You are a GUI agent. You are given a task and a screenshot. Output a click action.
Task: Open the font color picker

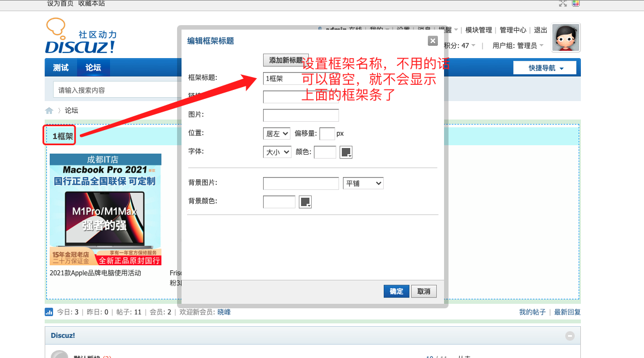pos(346,152)
